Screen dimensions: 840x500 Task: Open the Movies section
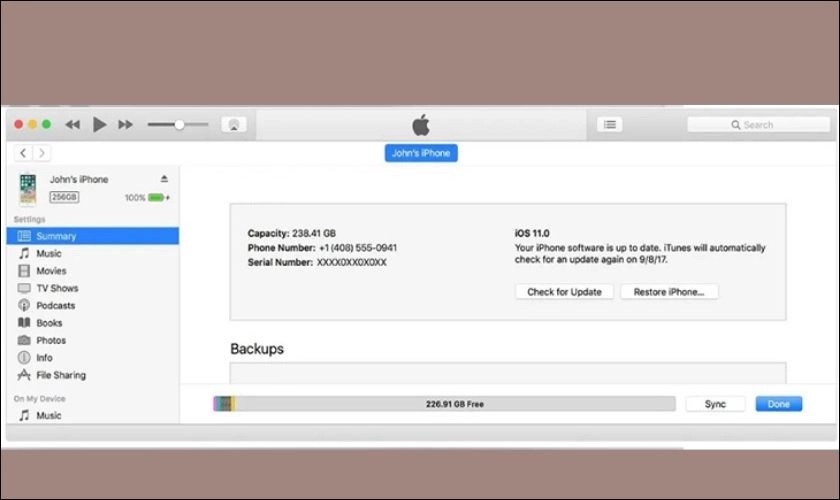tap(93, 271)
